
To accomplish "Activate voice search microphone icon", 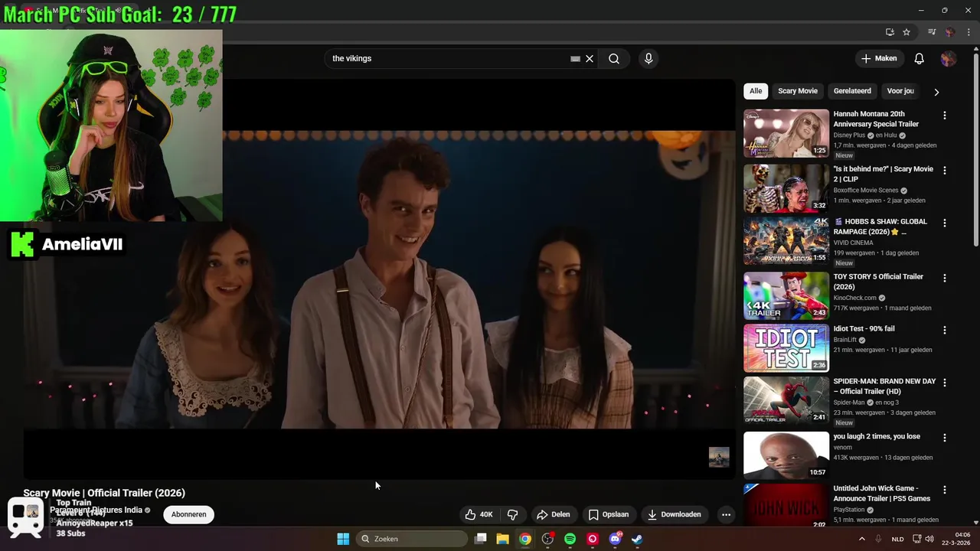I will 648,59.
